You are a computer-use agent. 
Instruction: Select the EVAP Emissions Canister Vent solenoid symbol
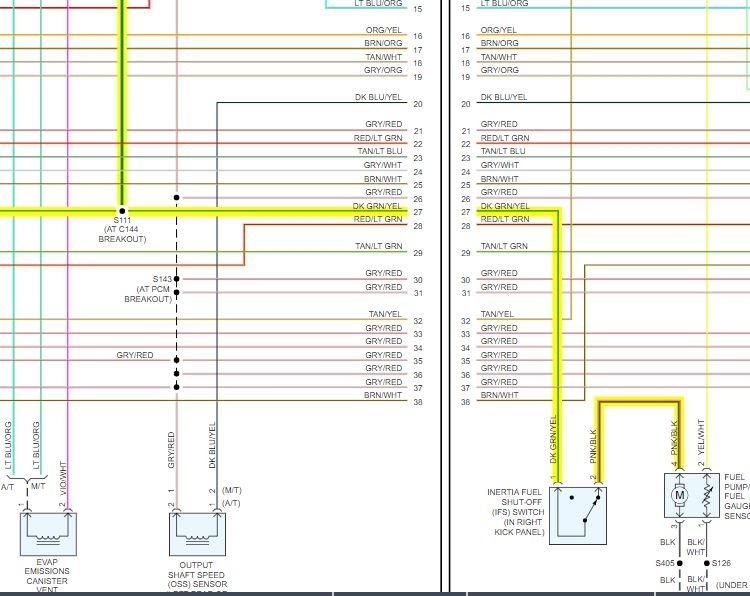point(48,534)
